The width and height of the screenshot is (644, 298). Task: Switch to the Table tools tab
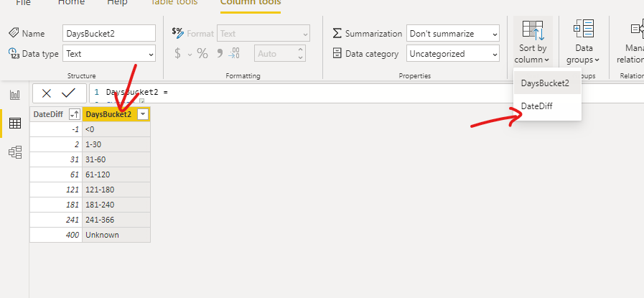pyautogui.click(x=174, y=2)
